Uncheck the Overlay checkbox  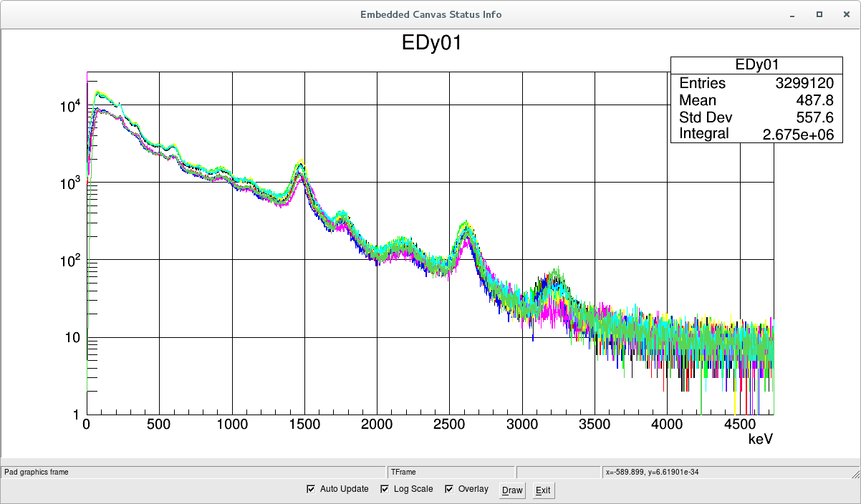coord(450,489)
